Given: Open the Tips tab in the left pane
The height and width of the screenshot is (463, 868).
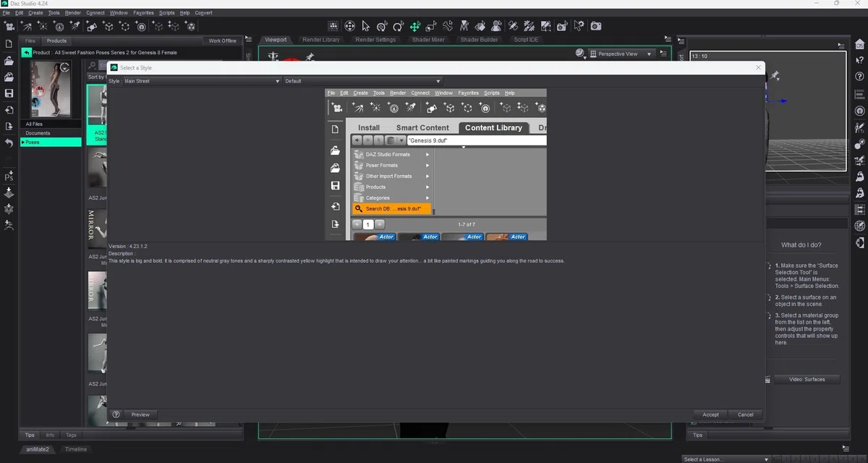Looking at the screenshot, I should (x=30, y=435).
